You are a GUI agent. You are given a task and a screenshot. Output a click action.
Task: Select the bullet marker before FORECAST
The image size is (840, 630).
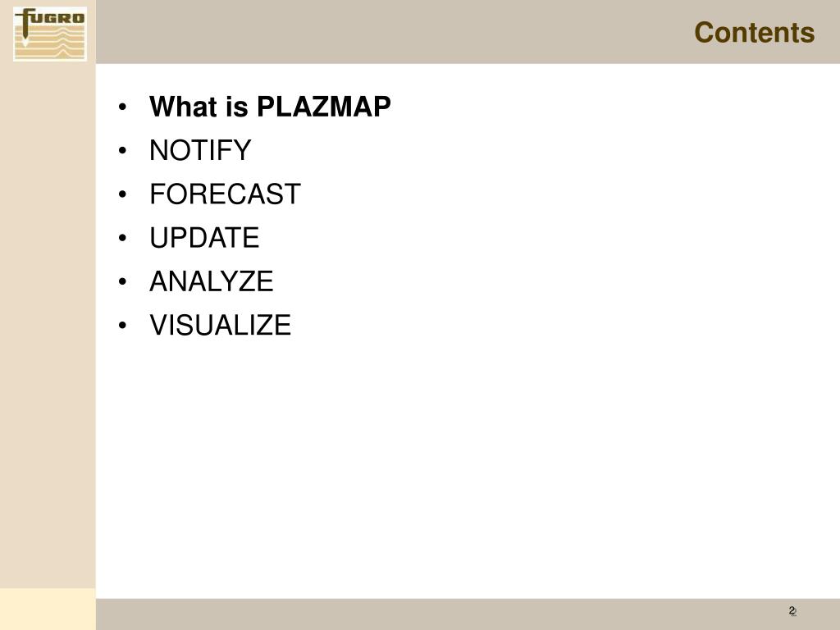123,194
